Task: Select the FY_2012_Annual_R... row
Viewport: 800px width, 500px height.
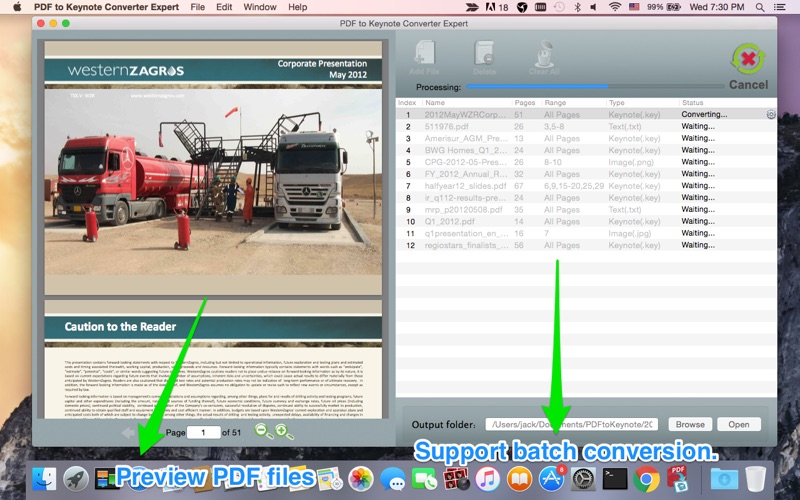Action: click(586, 174)
